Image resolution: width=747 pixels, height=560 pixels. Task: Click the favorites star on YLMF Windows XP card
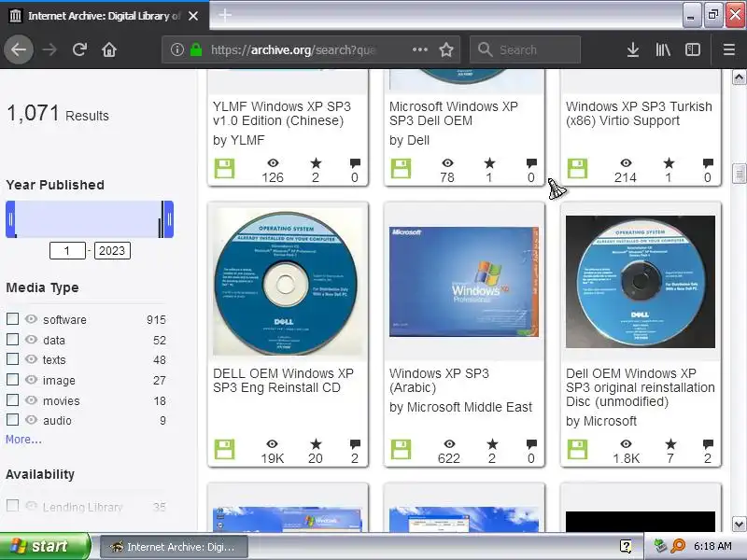tap(316, 163)
